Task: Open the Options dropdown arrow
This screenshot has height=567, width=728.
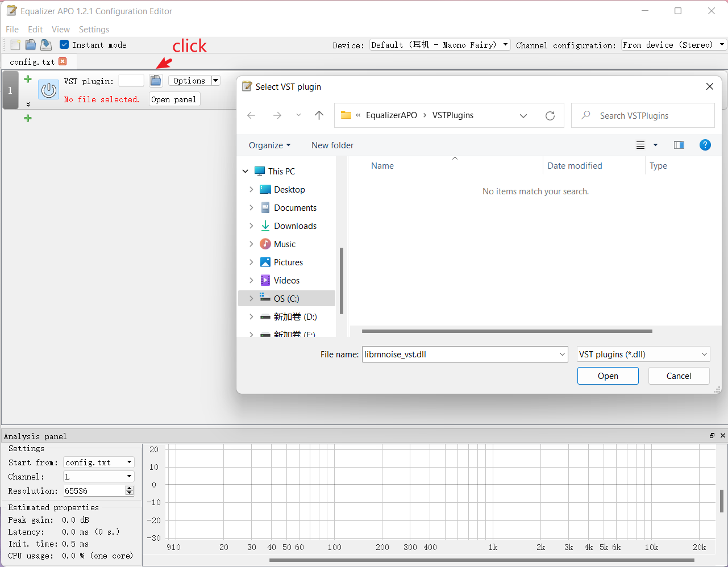Action: pyautogui.click(x=216, y=81)
